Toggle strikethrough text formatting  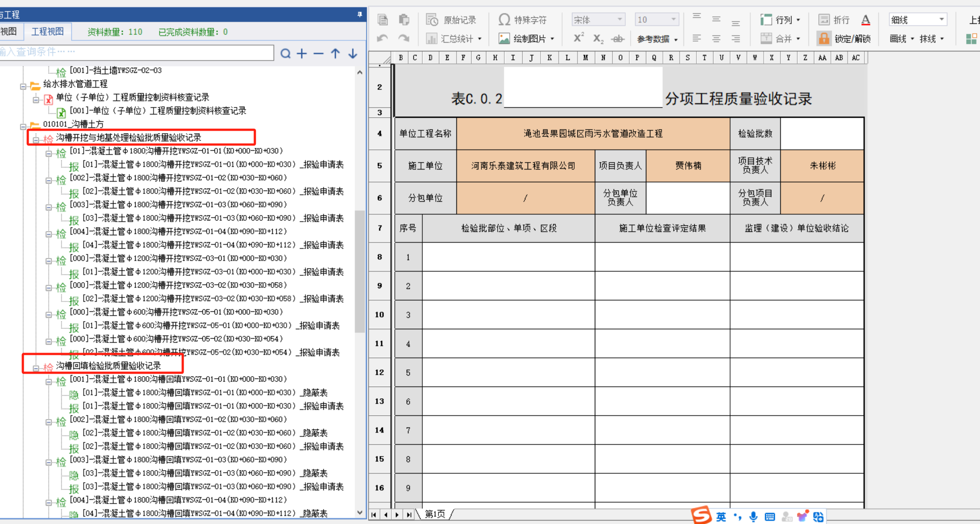coord(618,39)
